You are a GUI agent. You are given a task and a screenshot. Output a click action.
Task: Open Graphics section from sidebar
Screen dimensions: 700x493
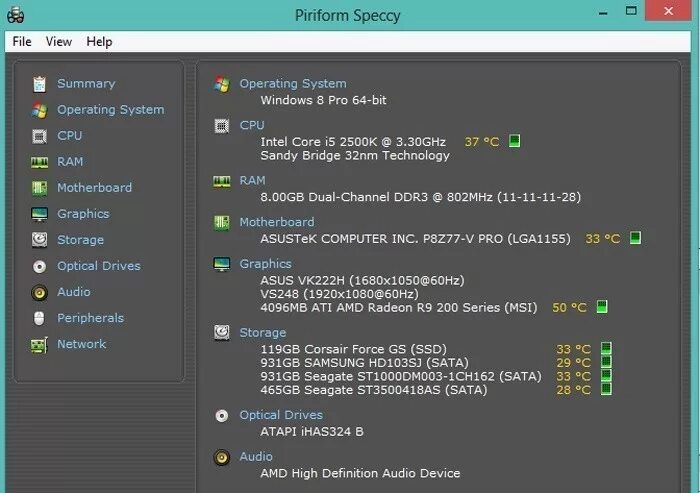(x=83, y=213)
